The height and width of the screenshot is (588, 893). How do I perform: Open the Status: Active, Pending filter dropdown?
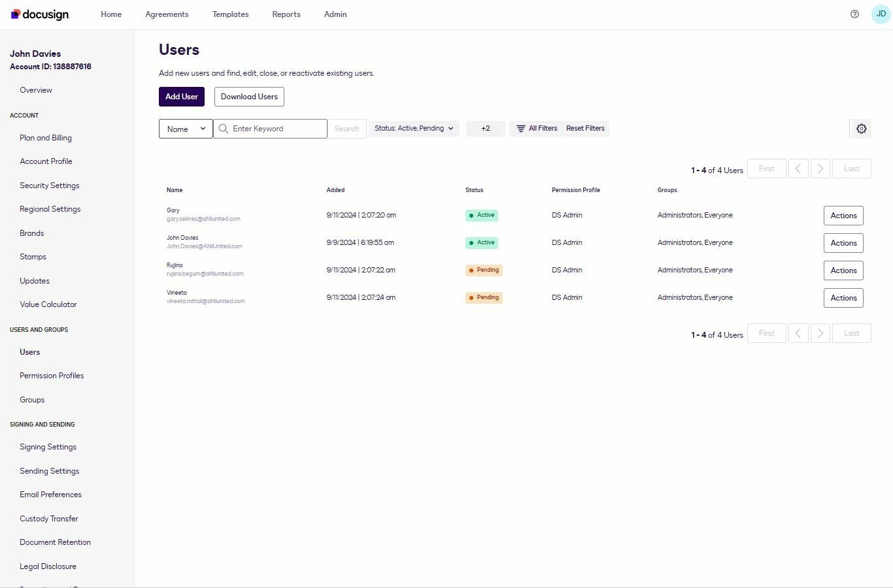coord(414,129)
